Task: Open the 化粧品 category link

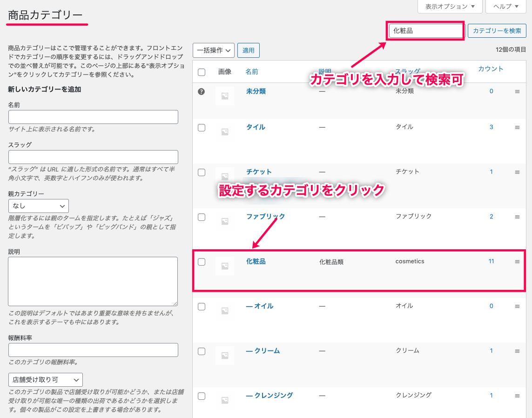Action: pyautogui.click(x=256, y=261)
